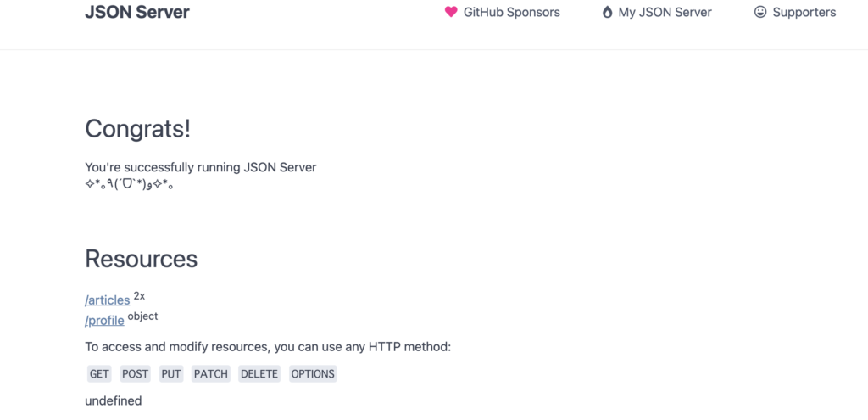Viewport: 868px width, 420px height.
Task: Click the kaomoji emoticon text line
Action: point(129,185)
